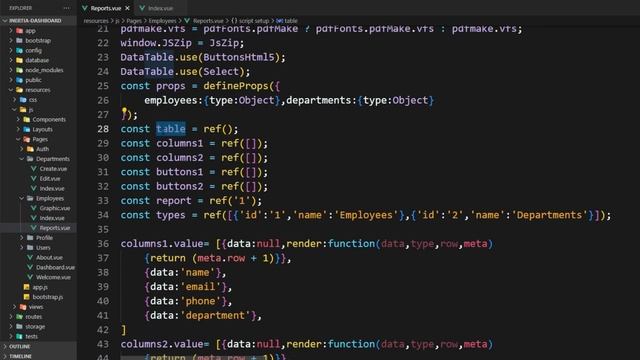Screen dimensions: 640x360
Task: Click the JS icon beside bootstrap.js
Action: (x=27, y=297)
